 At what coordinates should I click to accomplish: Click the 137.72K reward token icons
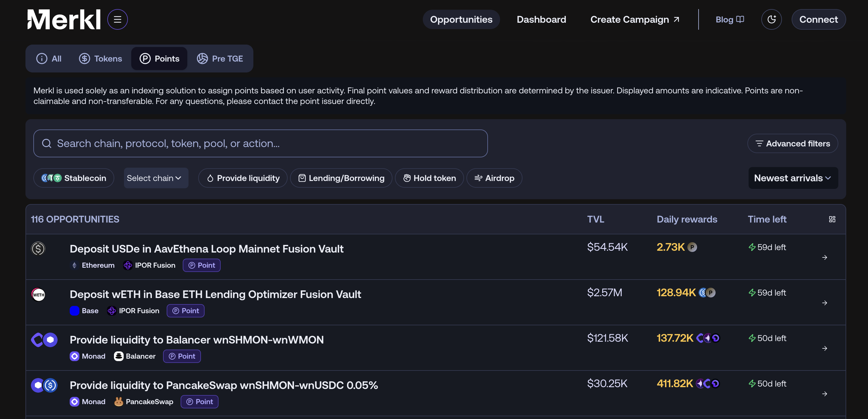[x=708, y=338]
